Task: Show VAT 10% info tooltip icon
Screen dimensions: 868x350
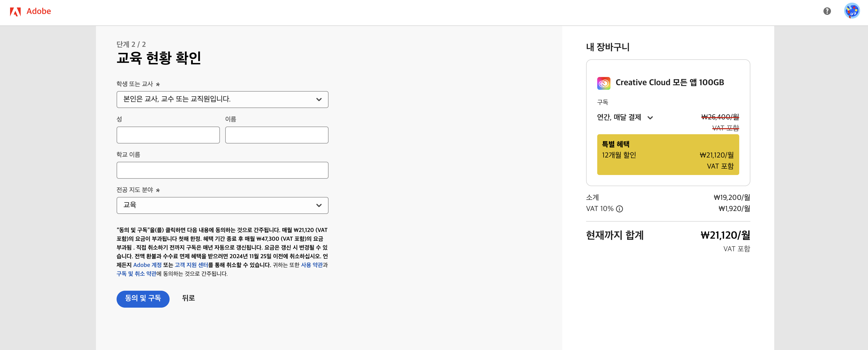Action: 619,209
